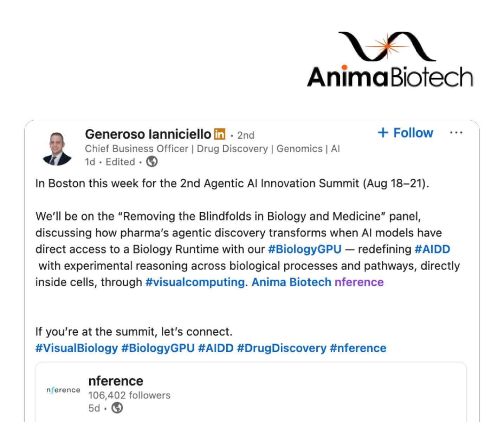Click the 106,402 followers text
The image size is (504, 422).
(129, 396)
